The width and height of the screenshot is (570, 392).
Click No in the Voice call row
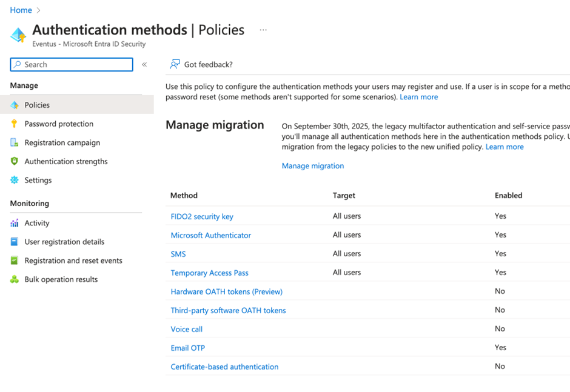[x=500, y=328]
